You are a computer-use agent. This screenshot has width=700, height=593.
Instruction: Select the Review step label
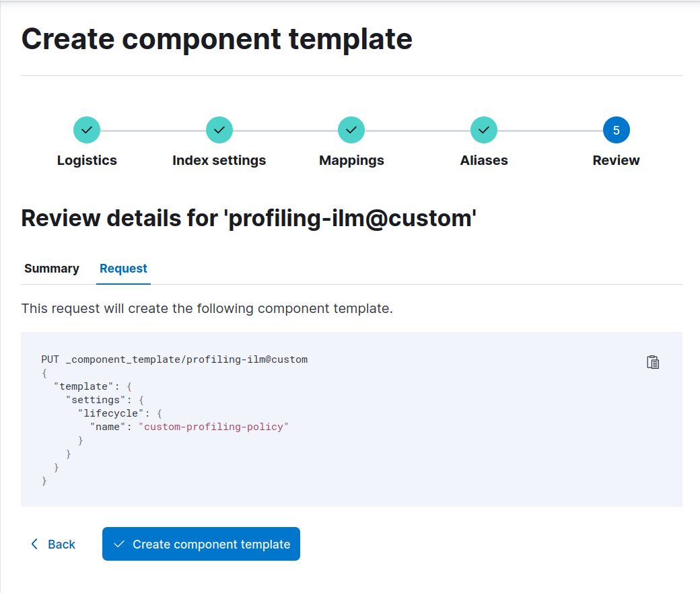point(616,160)
